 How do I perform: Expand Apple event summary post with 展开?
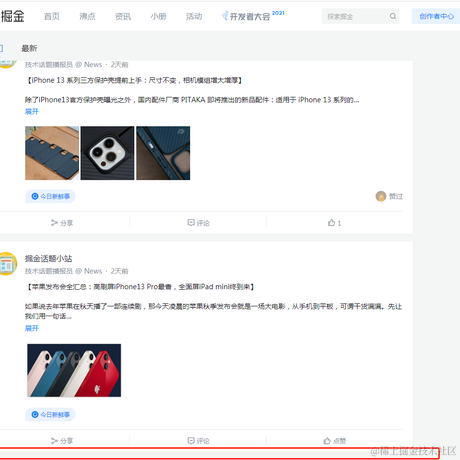[x=32, y=328]
